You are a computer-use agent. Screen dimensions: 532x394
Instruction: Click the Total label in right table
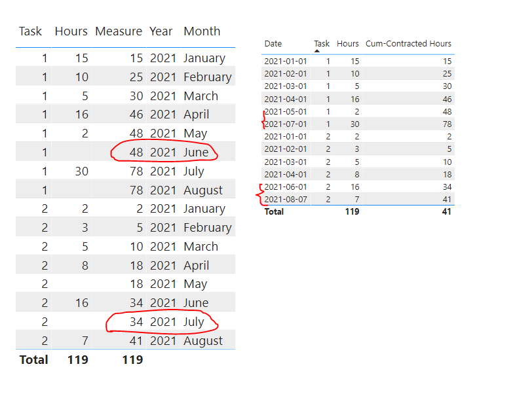pos(274,212)
